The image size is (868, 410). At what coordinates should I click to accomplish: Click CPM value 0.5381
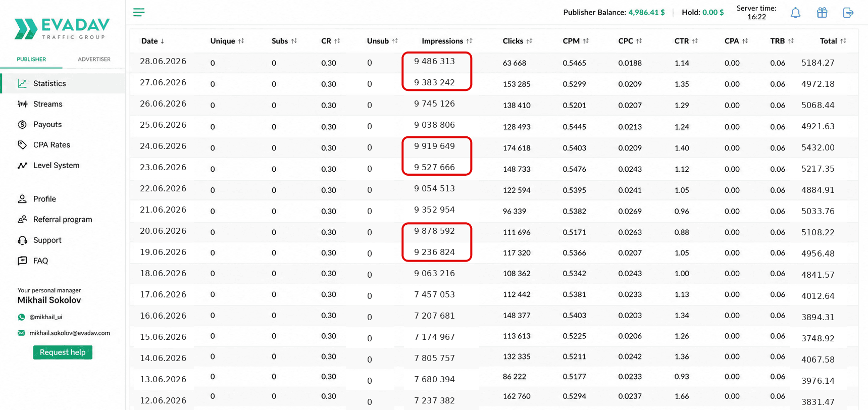coord(575,294)
